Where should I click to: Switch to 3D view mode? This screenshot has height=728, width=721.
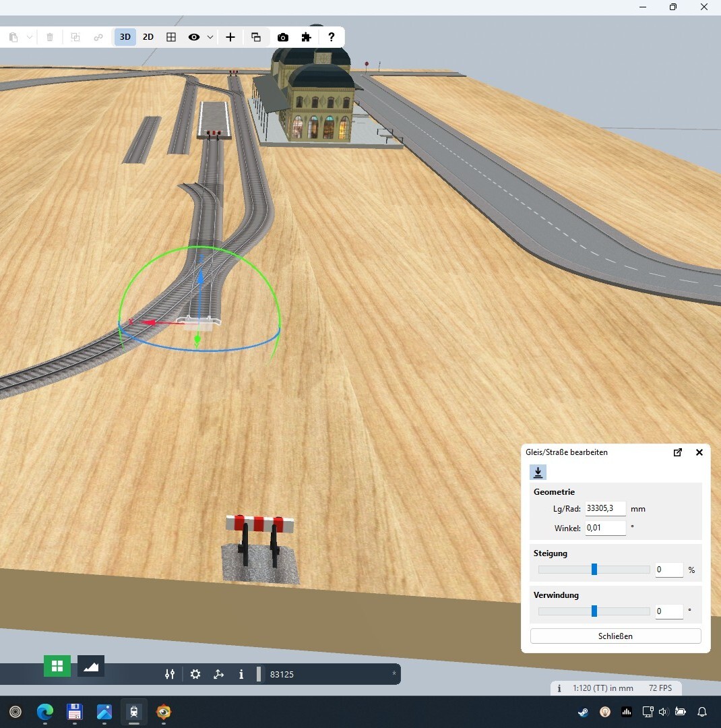click(125, 37)
